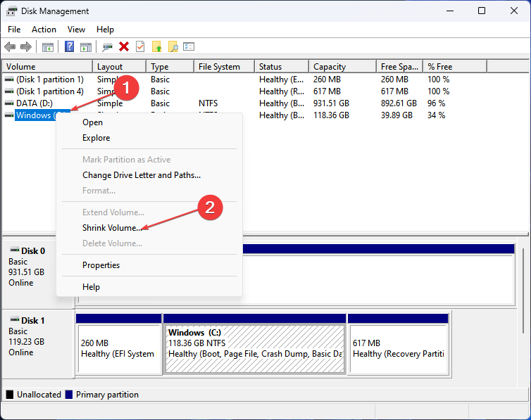Screen dimensions: 531x420
Task: Click the yellow folder with green arrow icon
Action: tap(156, 46)
